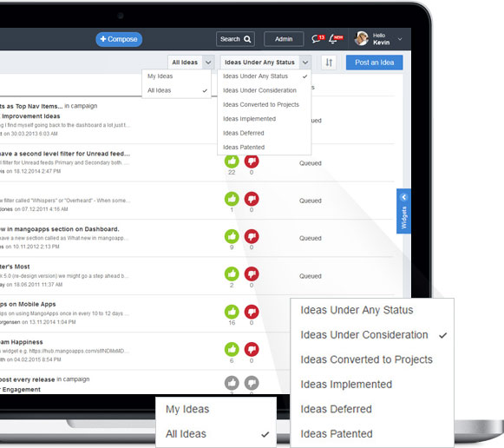Image resolution: width=504 pixels, height=448 pixels.
Task: Expand the Hello Kevin user menu chevron
Action: 400,39
